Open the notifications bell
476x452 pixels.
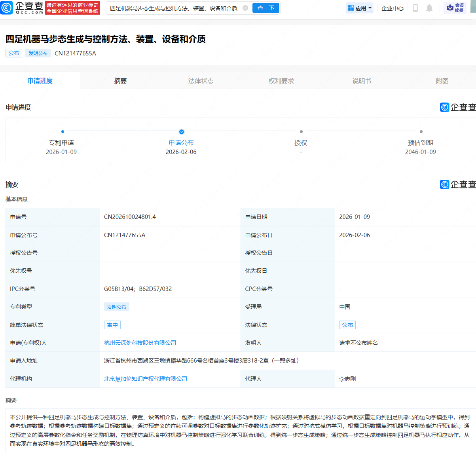point(429,8)
